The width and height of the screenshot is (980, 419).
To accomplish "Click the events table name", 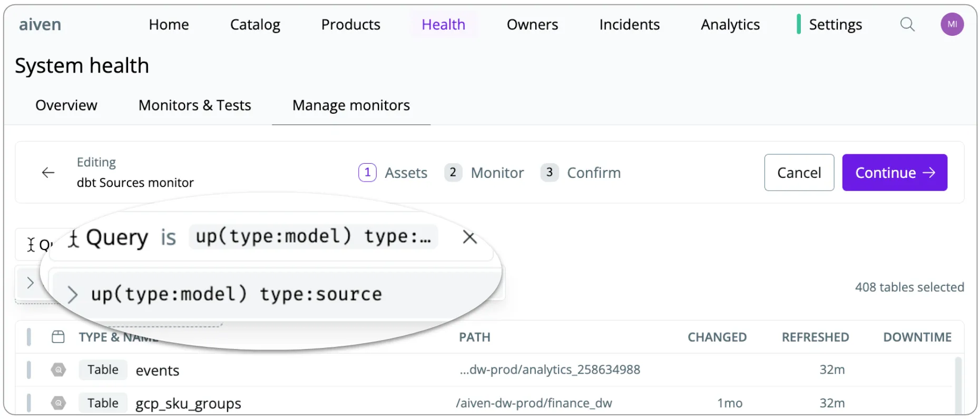I will click(x=158, y=371).
